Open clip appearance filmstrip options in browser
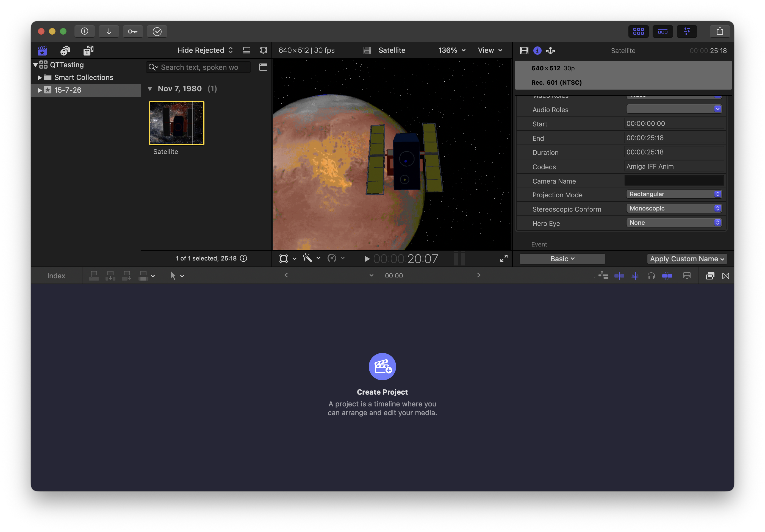765x532 pixels. [263, 50]
